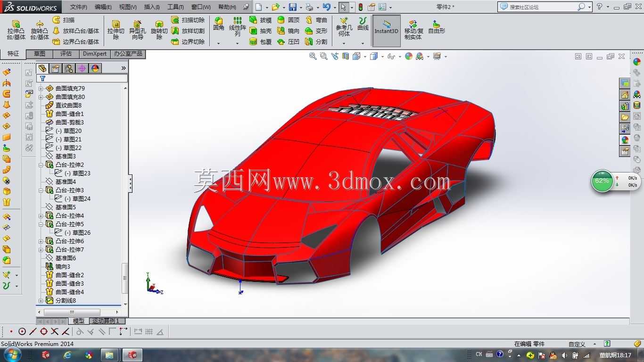Switch to the 评估 ribbon tab
Image resolution: width=644 pixels, height=362 pixels.
pos(66,54)
